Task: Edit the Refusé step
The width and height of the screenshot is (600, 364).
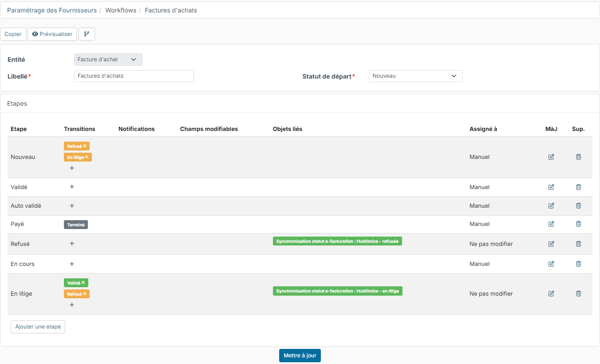Action: click(x=551, y=244)
